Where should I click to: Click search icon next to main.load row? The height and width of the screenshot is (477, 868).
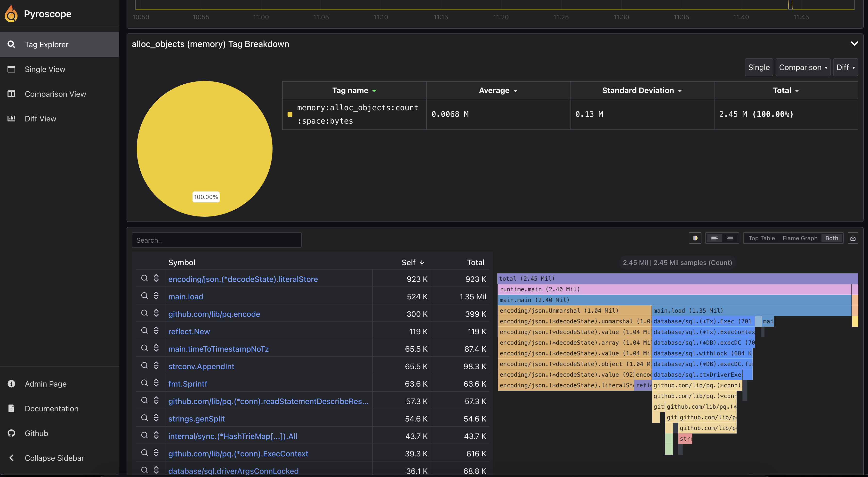tap(144, 296)
